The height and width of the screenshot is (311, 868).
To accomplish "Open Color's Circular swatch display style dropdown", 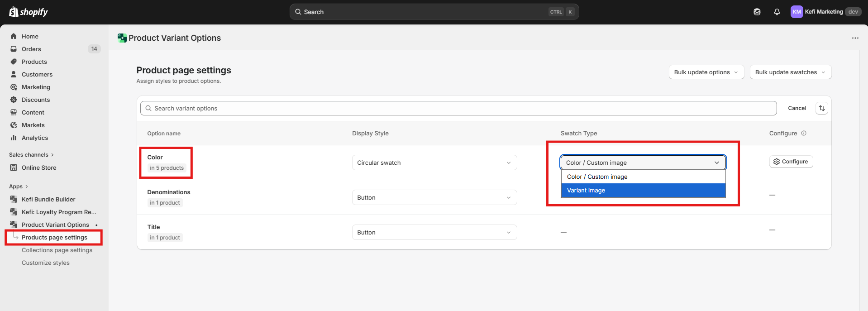I will 434,163.
